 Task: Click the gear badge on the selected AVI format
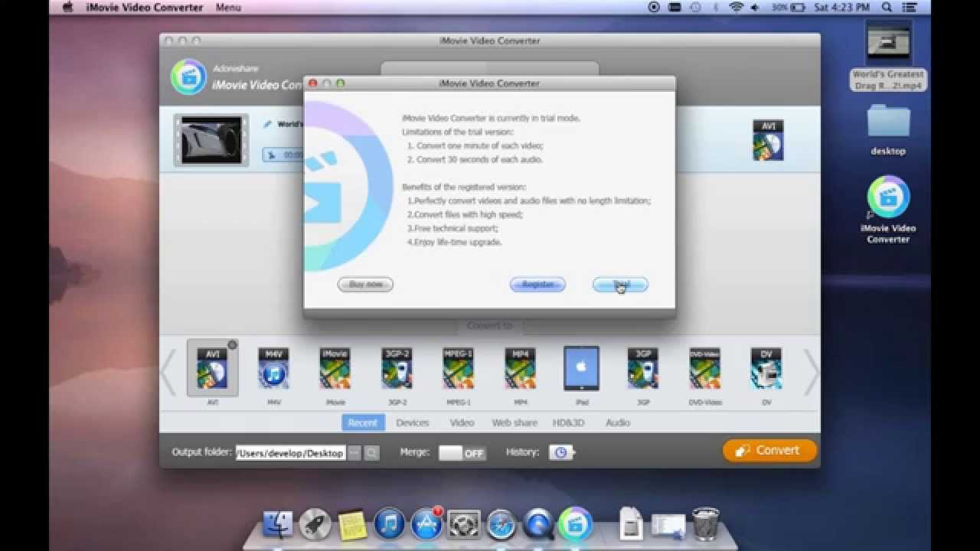[232, 345]
